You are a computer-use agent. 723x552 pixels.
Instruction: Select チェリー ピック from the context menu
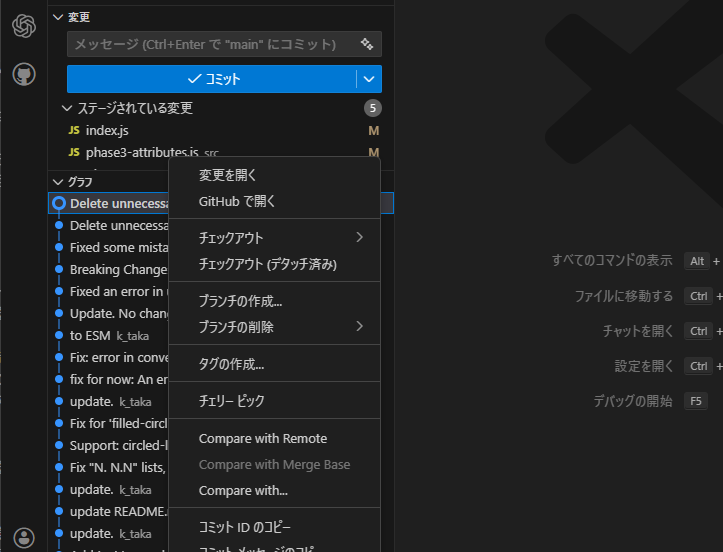click(231, 401)
